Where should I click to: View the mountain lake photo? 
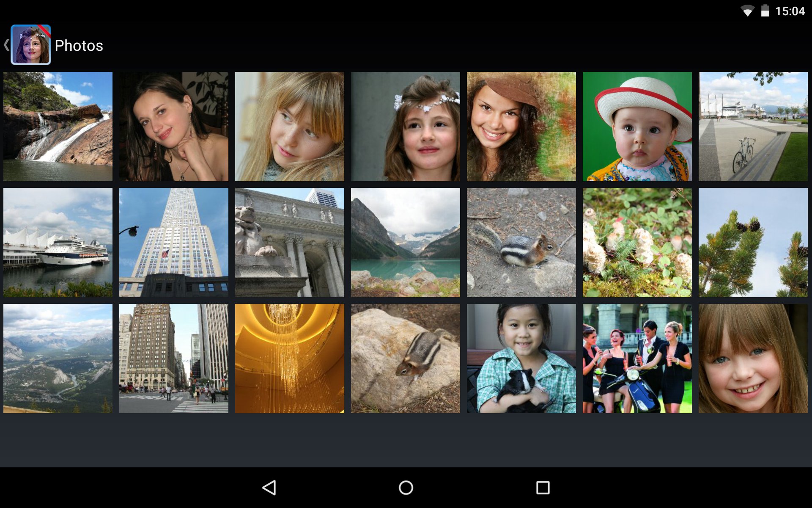click(x=406, y=242)
